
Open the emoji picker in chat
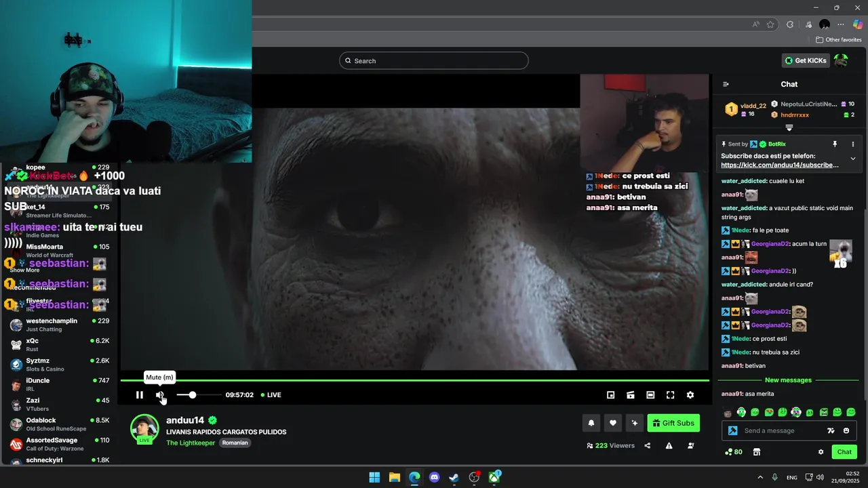(846, 431)
